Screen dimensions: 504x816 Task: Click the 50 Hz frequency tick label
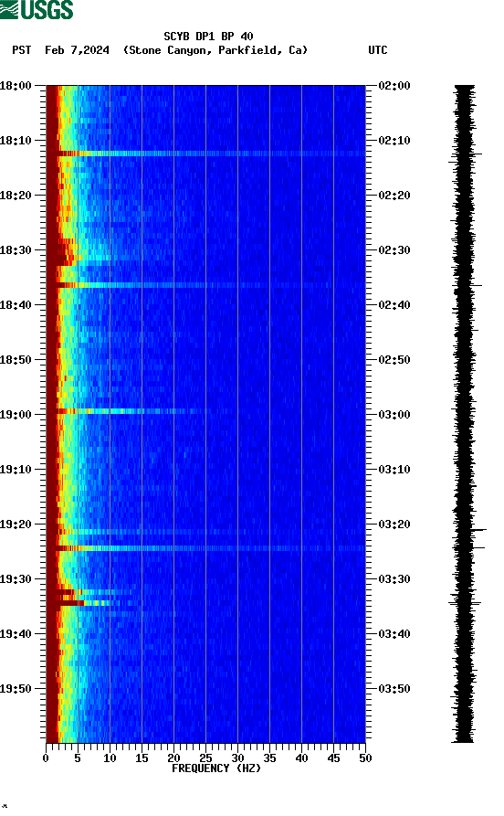pyautogui.click(x=365, y=758)
